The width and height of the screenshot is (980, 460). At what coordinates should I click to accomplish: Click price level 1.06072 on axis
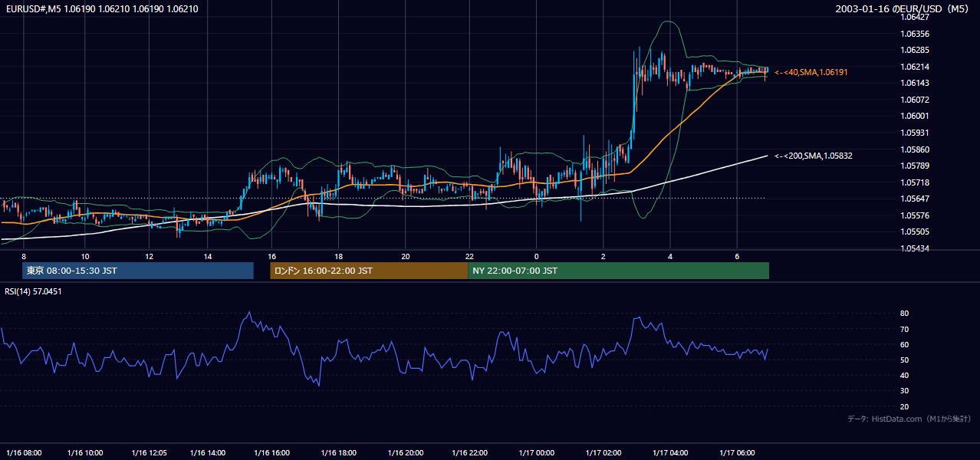coord(916,100)
